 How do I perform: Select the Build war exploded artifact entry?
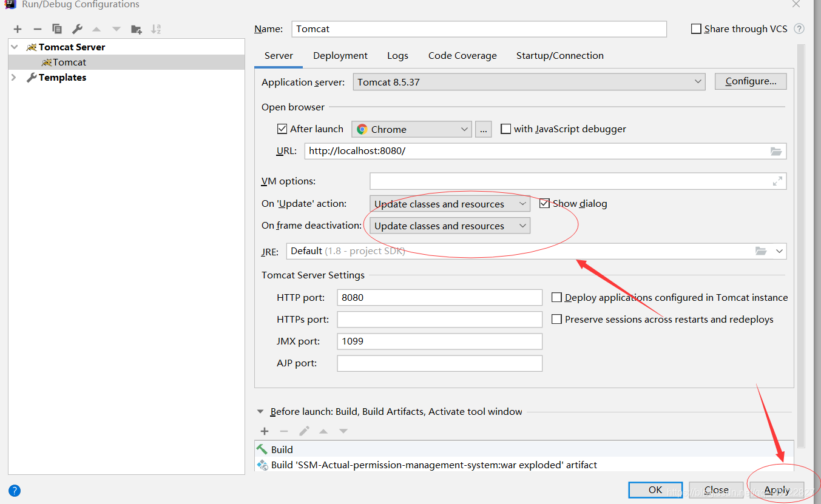[x=524, y=465]
